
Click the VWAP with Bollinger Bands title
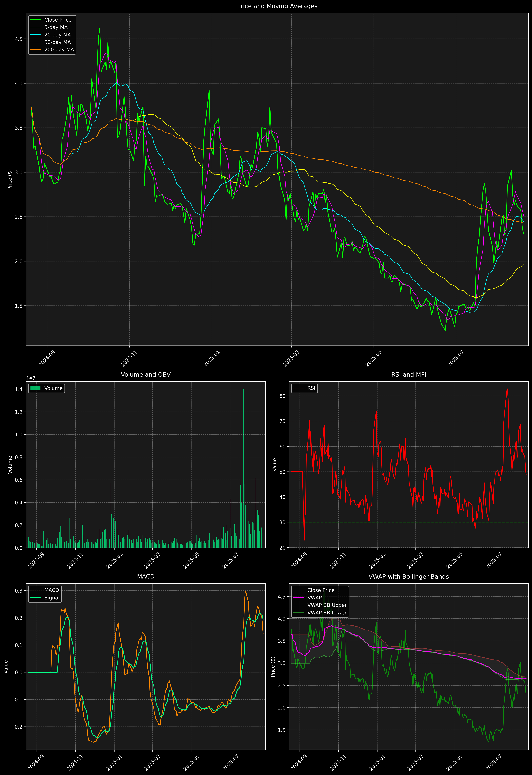point(409,577)
